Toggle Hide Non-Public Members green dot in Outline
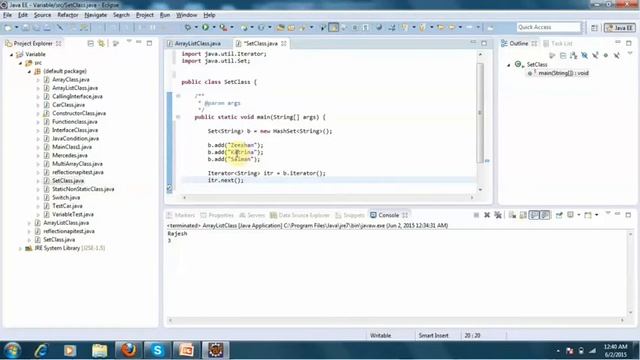Screen dimensions: 640x360 [606, 56]
